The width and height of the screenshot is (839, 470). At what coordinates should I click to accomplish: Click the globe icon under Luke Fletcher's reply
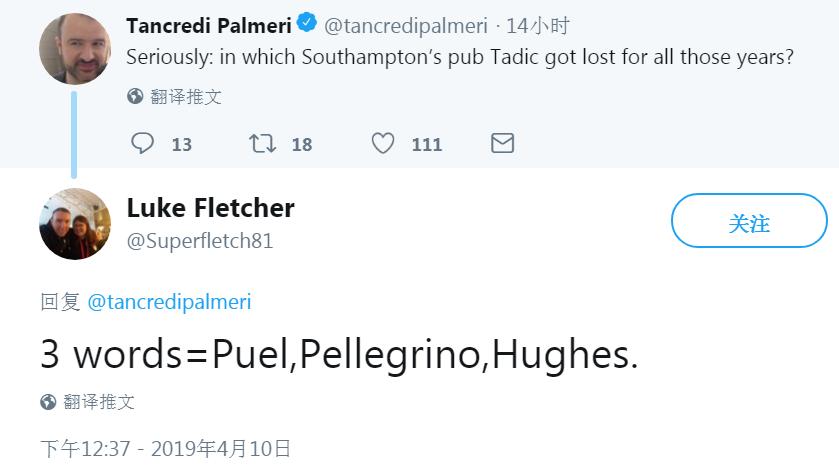tap(48, 402)
